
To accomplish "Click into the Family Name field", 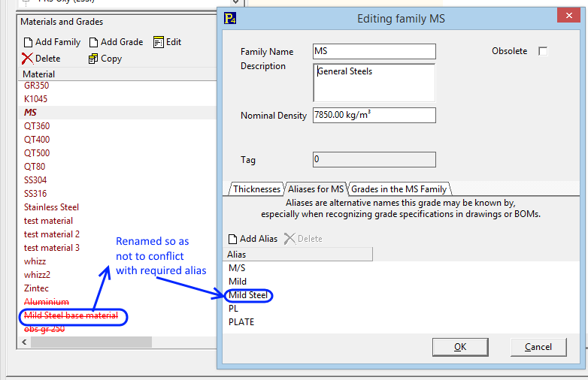I will tap(374, 51).
